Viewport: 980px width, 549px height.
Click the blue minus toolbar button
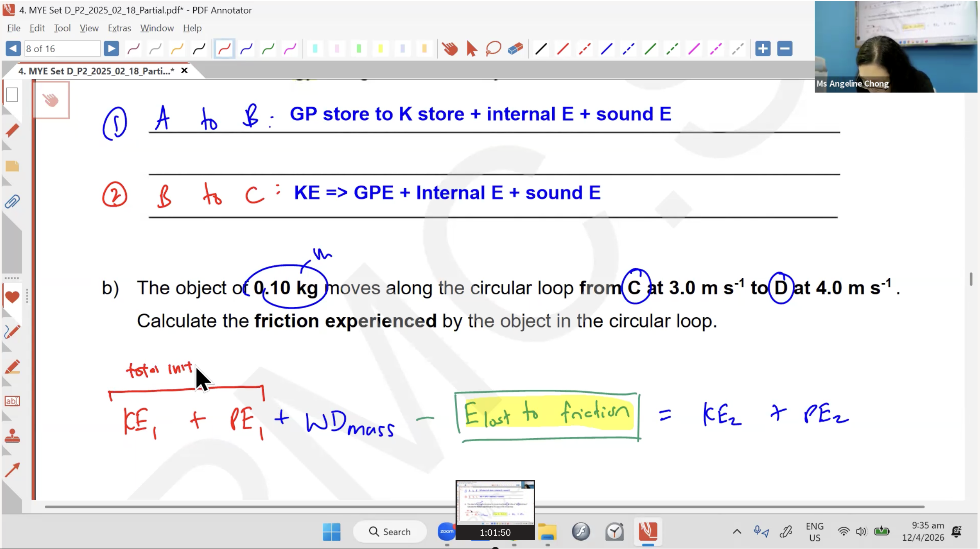click(x=785, y=49)
